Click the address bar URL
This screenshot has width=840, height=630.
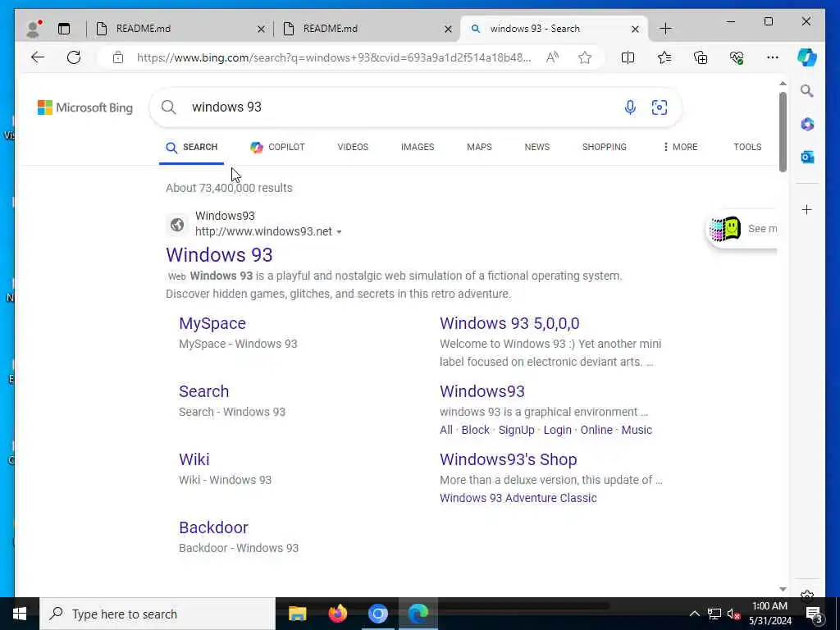334,57
